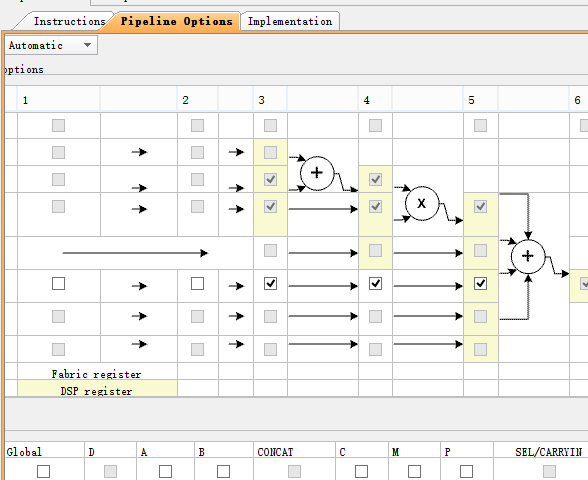Check the enabled empty checkbox in stage 2 column
This screenshot has height=480, width=588.
coord(197,284)
